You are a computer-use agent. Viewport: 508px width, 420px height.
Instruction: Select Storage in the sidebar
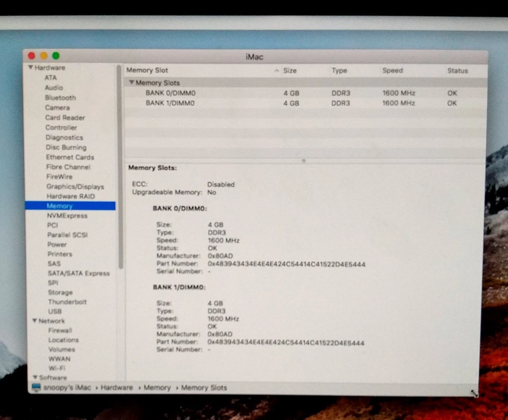[x=60, y=293]
